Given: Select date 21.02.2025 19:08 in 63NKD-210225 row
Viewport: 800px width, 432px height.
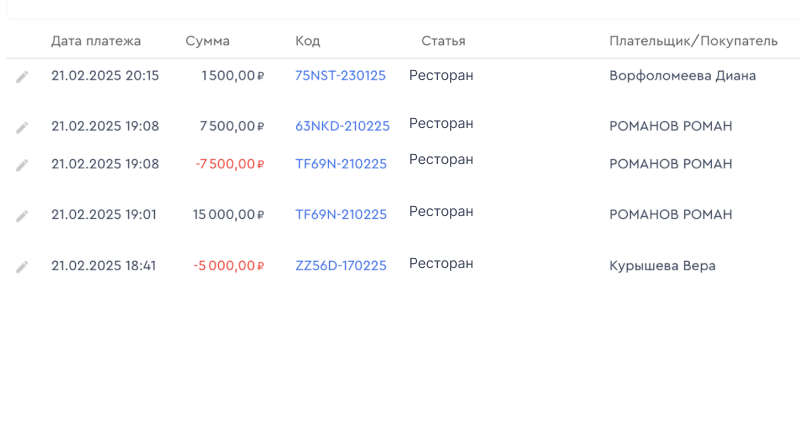Looking at the screenshot, I should pos(105,126).
